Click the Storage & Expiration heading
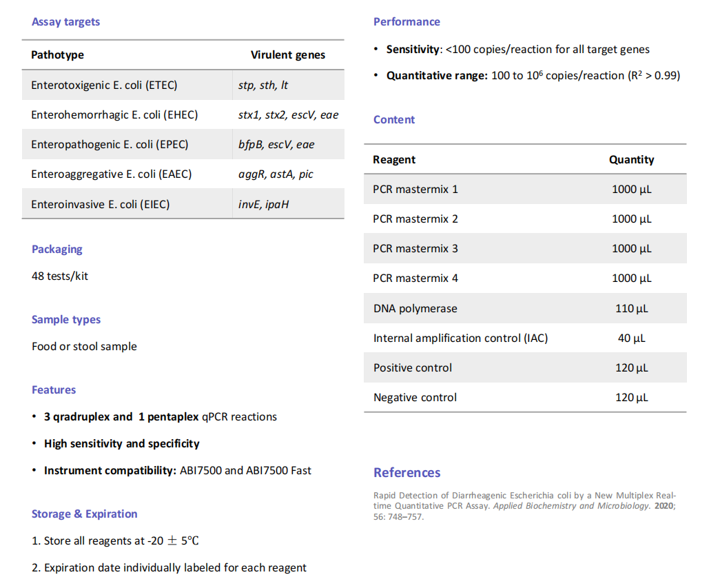The image size is (709, 588). (x=84, y=514)
